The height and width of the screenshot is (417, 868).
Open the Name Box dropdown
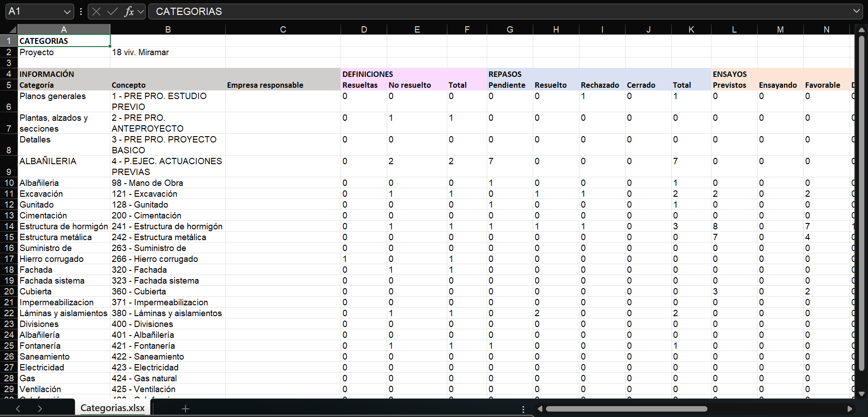(67, 12)
